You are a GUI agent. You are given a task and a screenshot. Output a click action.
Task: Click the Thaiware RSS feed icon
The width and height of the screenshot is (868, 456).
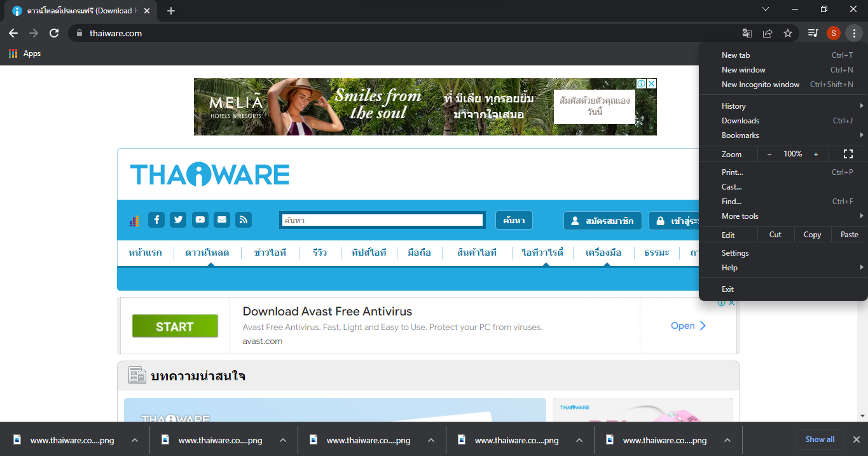(x=243, y=219)
